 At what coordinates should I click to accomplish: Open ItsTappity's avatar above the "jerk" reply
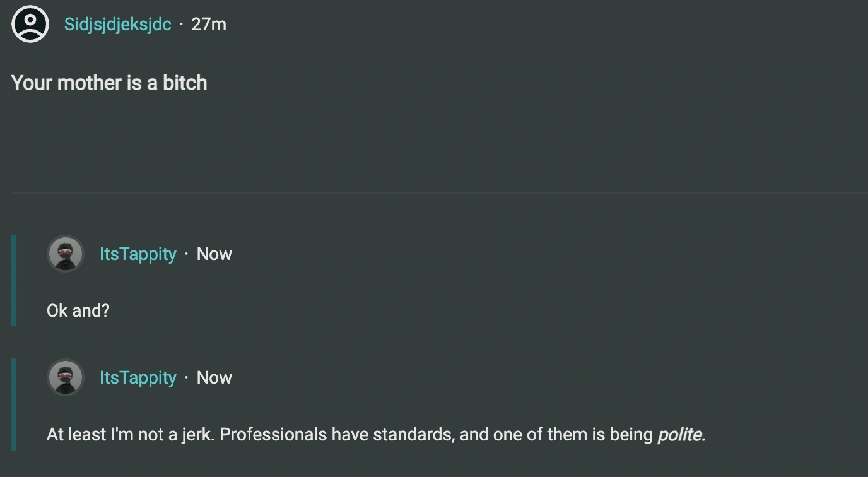[66, 377]
